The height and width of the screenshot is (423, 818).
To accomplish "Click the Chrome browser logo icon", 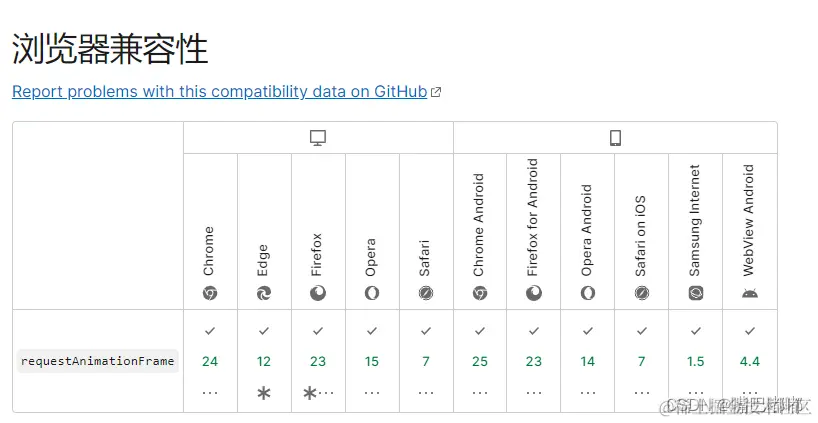I will [210, 293].
